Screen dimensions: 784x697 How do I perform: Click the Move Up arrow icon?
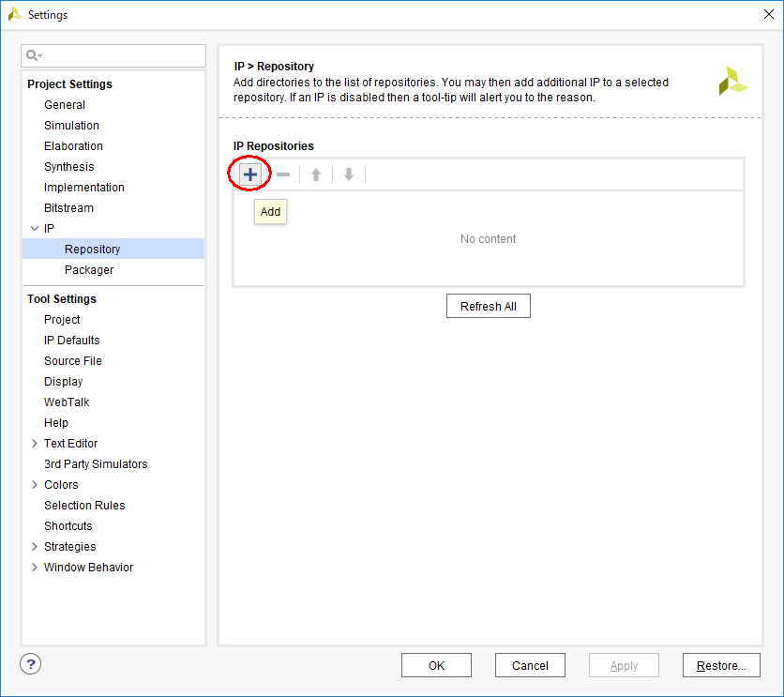point(316,174)
